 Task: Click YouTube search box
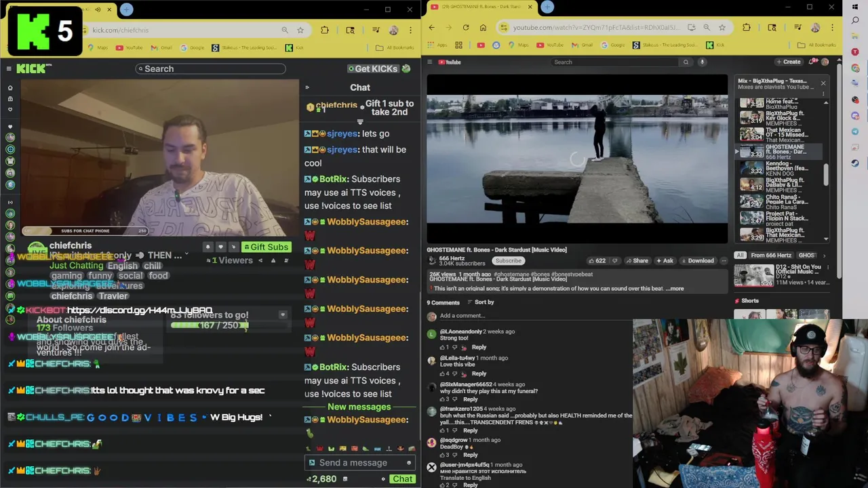[x=616, y=62]
